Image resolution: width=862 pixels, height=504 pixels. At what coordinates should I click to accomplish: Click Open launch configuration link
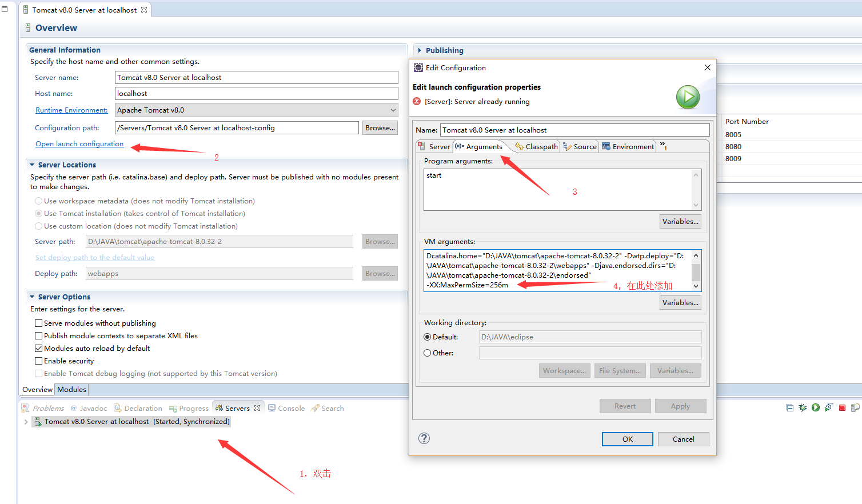[x=79, y=143]
